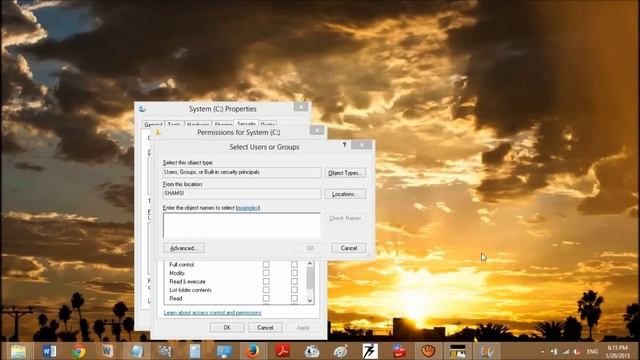Open the red toolbox icon in taskbar
Viewport: 640px width, 360px height.
tap(399, 351)
